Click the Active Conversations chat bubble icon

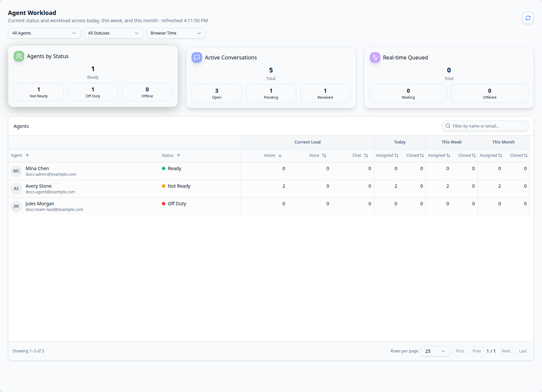tap(197, 57)
